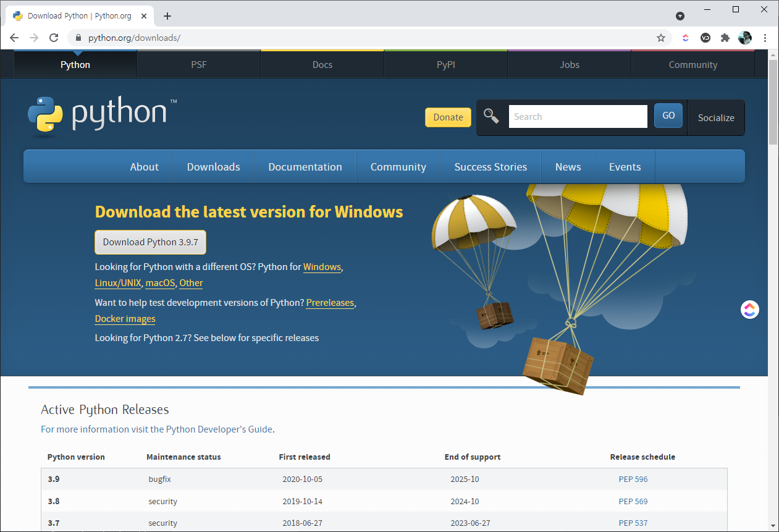
Task: Click the vertical scrollbar thumb
Action: (773, 103)
